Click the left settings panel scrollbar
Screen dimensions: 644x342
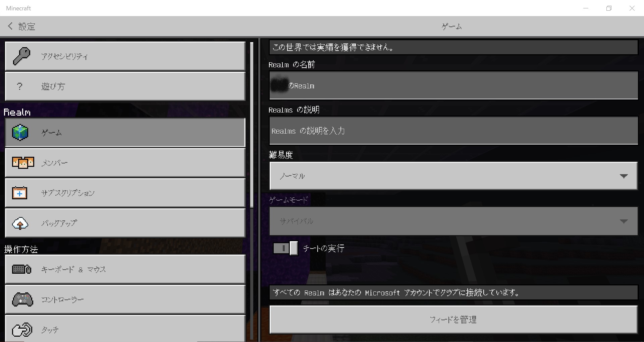coord(252,124)
